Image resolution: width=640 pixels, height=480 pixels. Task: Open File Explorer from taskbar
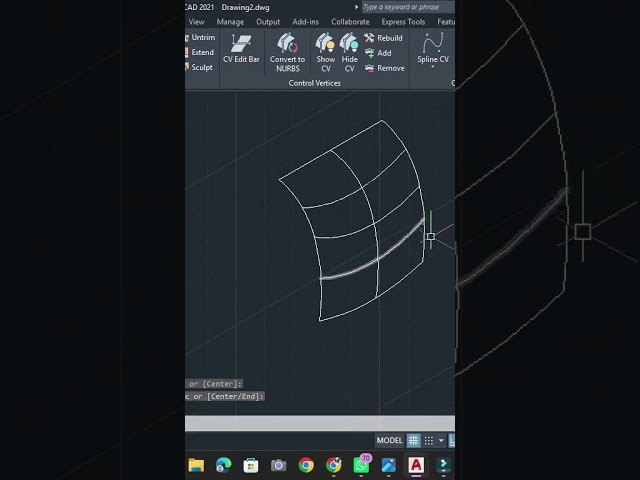(x=196, y=465)
